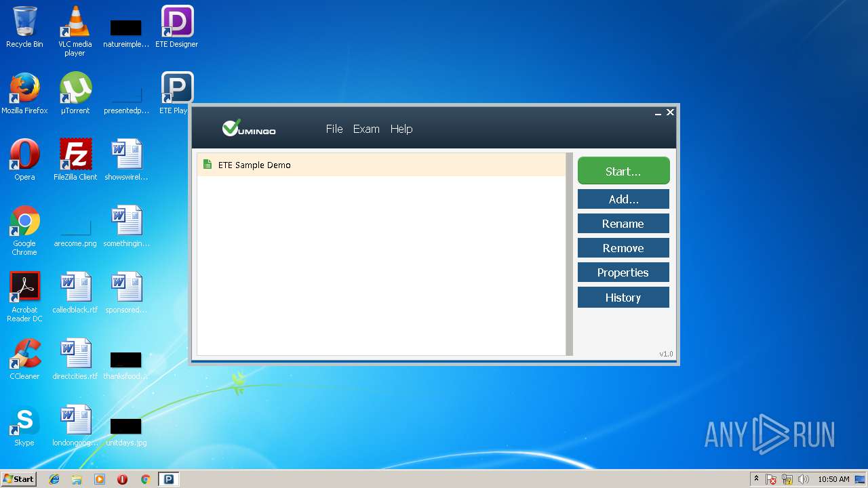868x488 pixels.
Task: Click Chrome icon in taskbar
Action: 145,479
